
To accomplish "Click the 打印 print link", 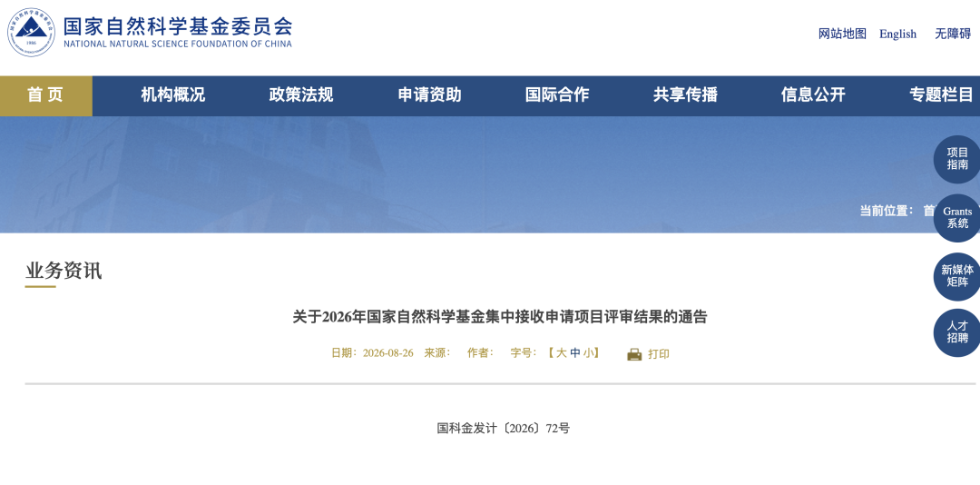I will click(x=658, y=354).
